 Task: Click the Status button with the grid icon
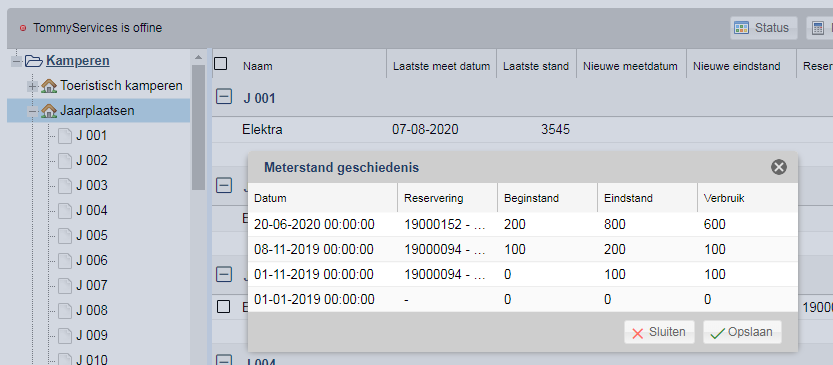pos(763,28)
